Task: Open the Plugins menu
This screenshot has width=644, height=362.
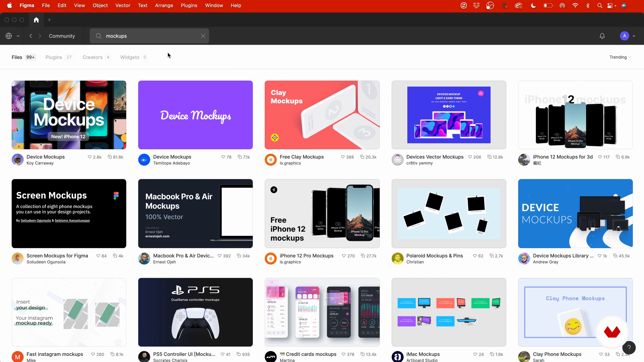Action: [x=189, y=6]
